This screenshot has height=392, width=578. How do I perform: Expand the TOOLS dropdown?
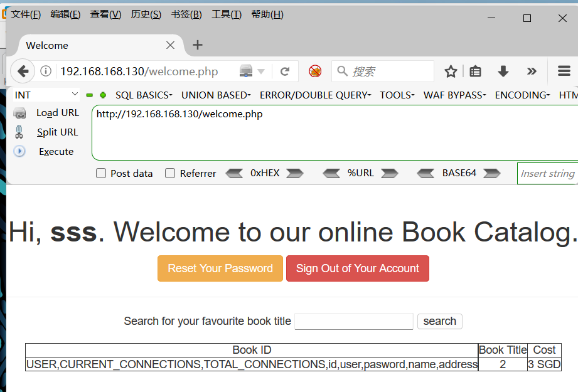coord(397,95)
